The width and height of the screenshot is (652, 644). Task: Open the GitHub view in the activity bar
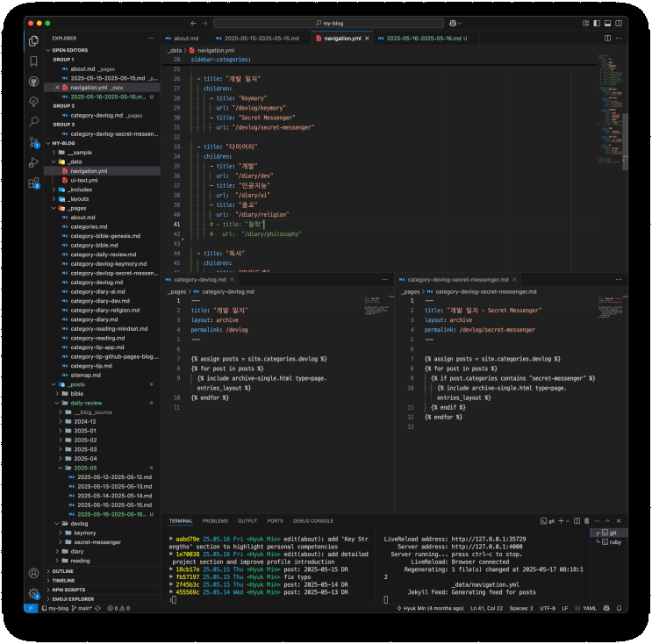[x=33, y=82]
